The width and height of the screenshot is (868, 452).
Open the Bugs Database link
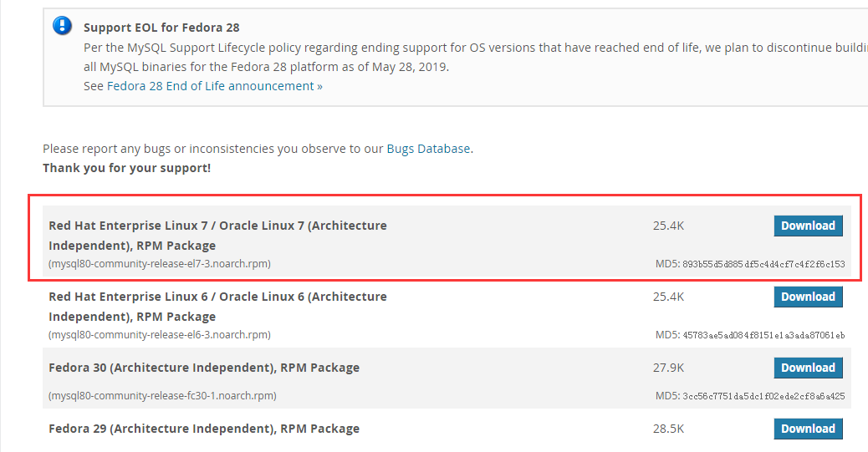pos(428,148)
